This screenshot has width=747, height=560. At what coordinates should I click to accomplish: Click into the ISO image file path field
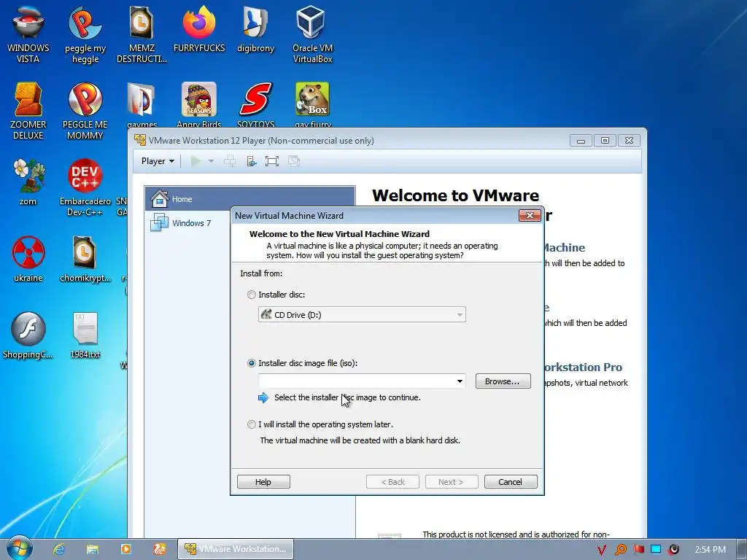pos(356,381)
